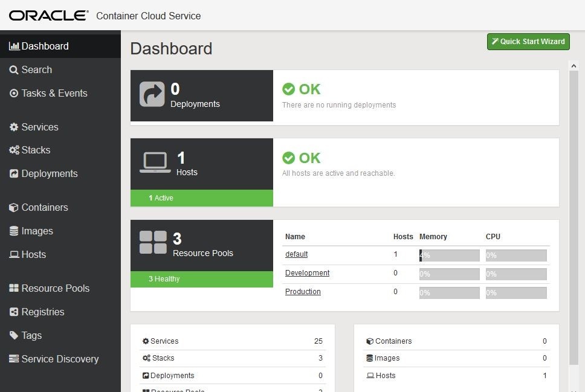Click the default pool memory usage bar
Viewport: 585px width, 392px height.
pos(448,255)
